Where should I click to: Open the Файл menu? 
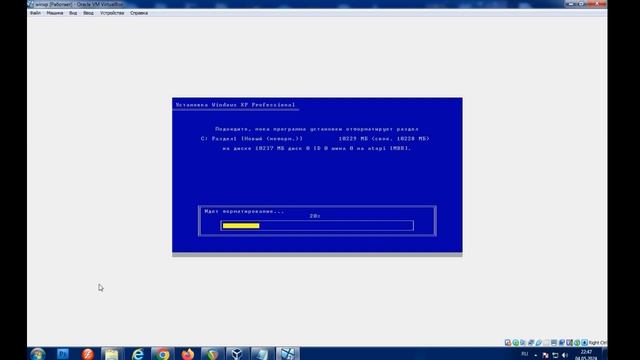point(35,13)
